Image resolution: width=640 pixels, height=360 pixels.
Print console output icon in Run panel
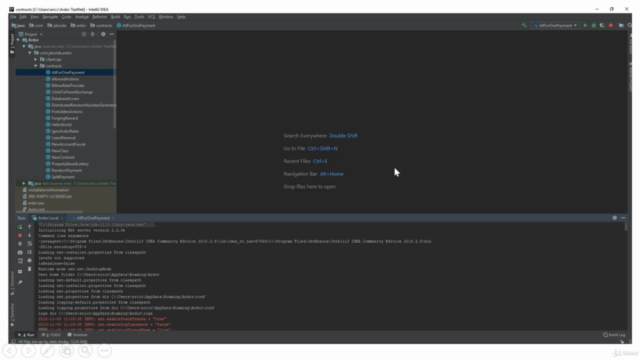(x=29, y=260)
